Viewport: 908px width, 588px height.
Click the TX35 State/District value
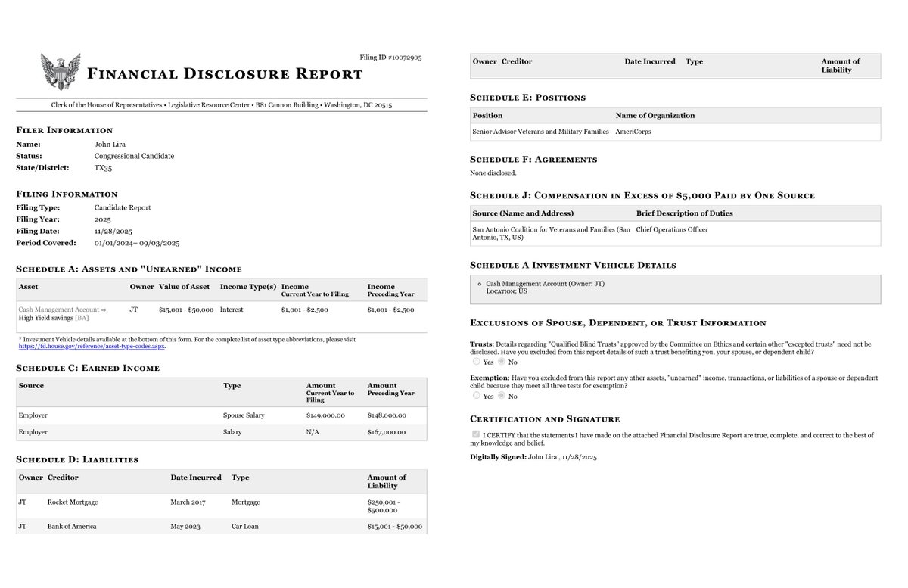pyautogui.click(x=103, y=168)
